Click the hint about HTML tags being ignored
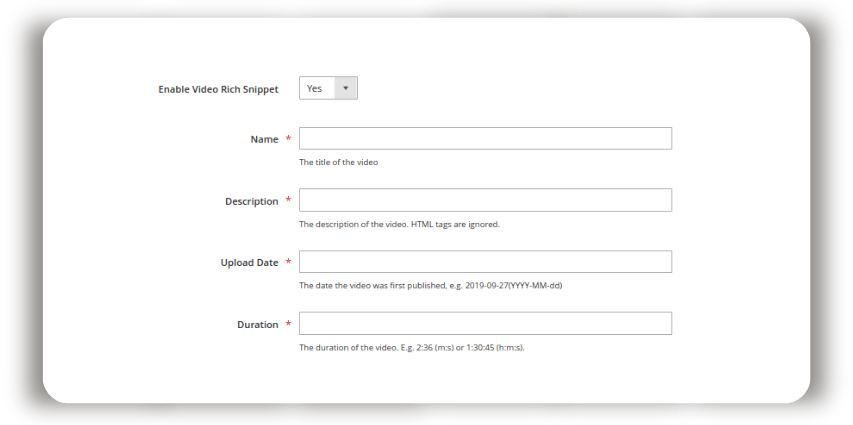The width and height of the screenshot is (853, 425). click(x=399, y=224)
